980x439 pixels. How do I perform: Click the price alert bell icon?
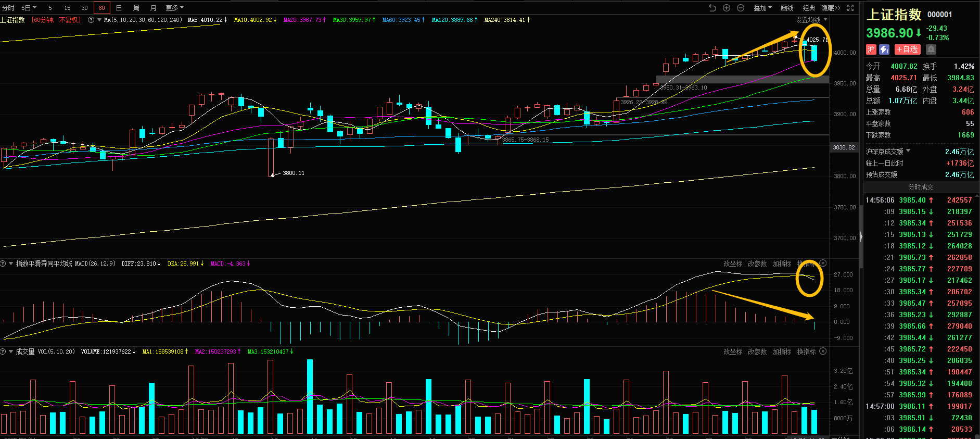point(931,49)
